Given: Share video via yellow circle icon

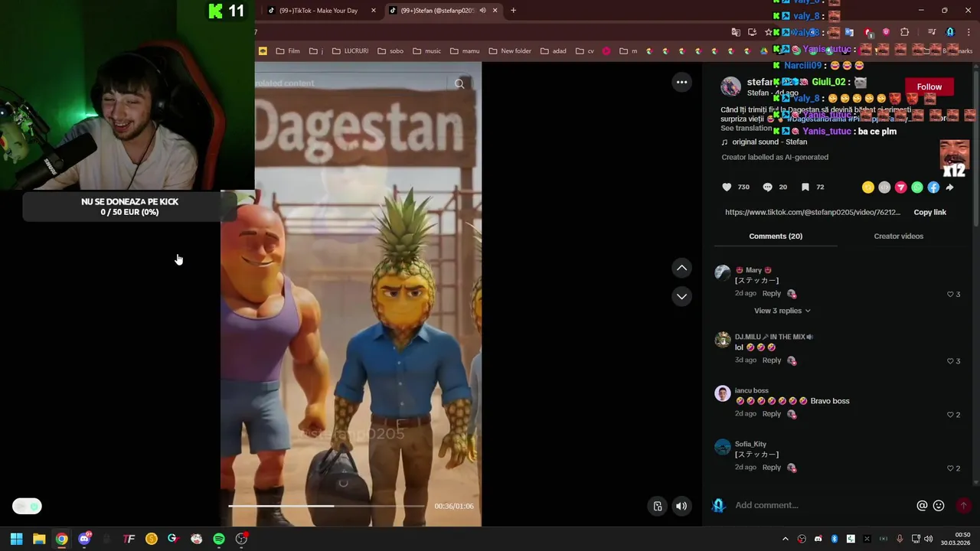Looking at the screenshot, I should (x=867, y=187).
